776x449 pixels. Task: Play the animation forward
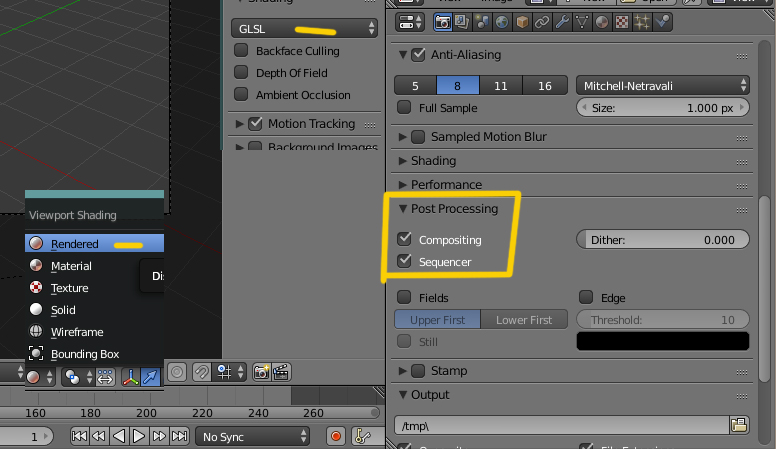pos(139,436)
